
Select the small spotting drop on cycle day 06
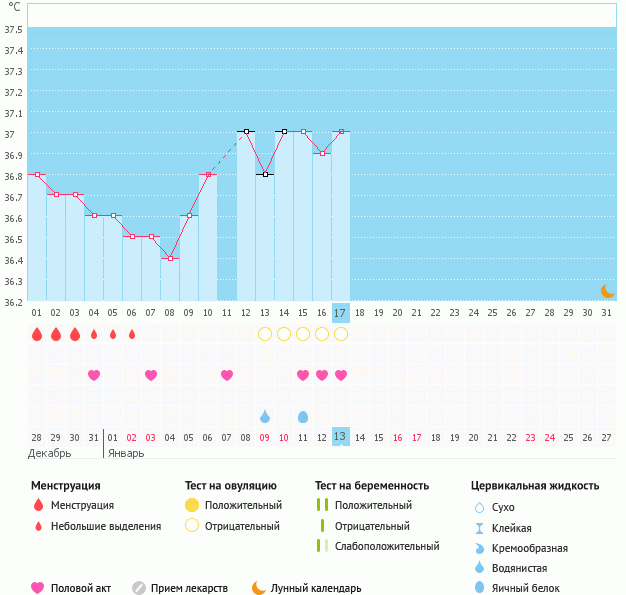(x=132, y=334)
